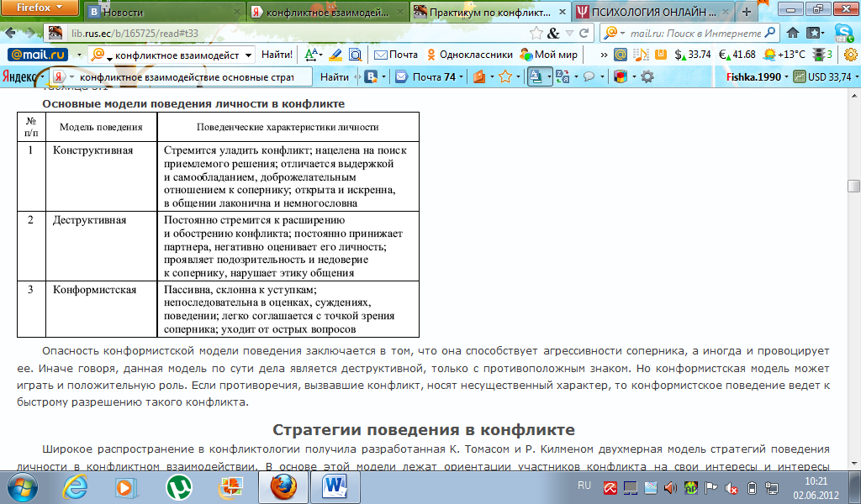
Task: Click the Деструктивная table cell
Action: (101, 246)
